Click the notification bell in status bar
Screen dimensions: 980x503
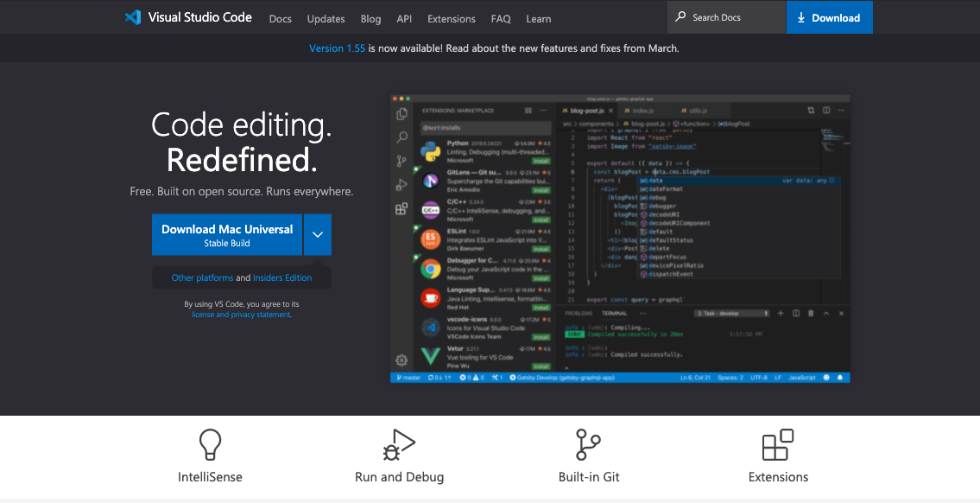(x=840, y=378)
